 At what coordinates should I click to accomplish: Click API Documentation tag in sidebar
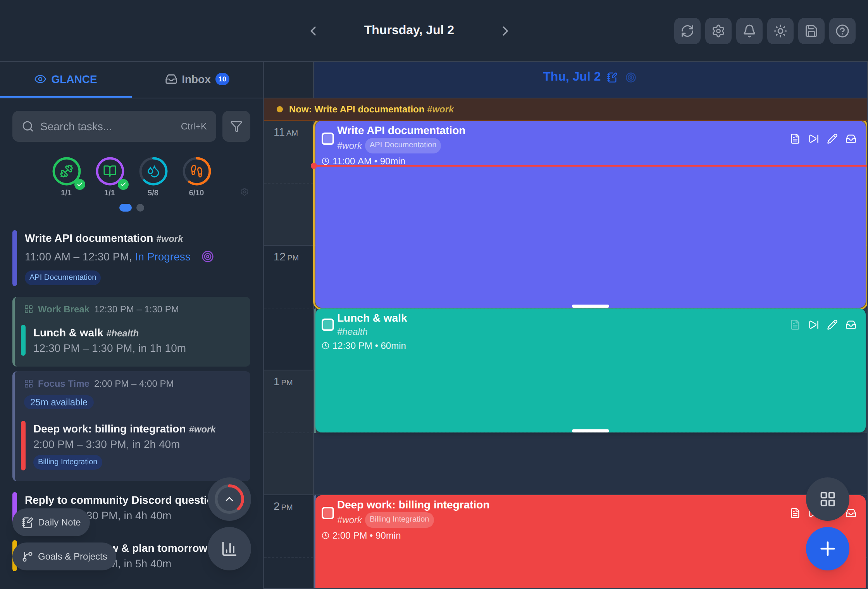63,277
